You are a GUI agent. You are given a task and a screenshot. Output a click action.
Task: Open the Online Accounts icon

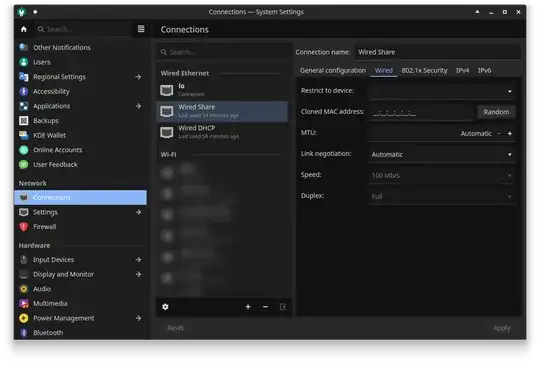(x=24, y=150)
